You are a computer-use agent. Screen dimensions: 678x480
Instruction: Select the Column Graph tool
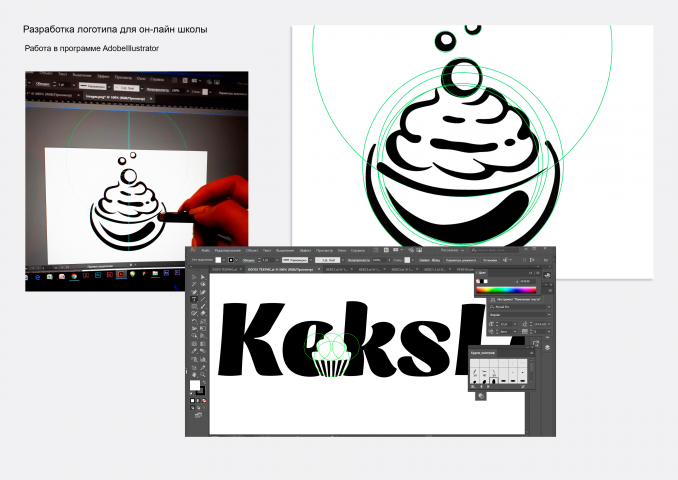pos(203,359)
